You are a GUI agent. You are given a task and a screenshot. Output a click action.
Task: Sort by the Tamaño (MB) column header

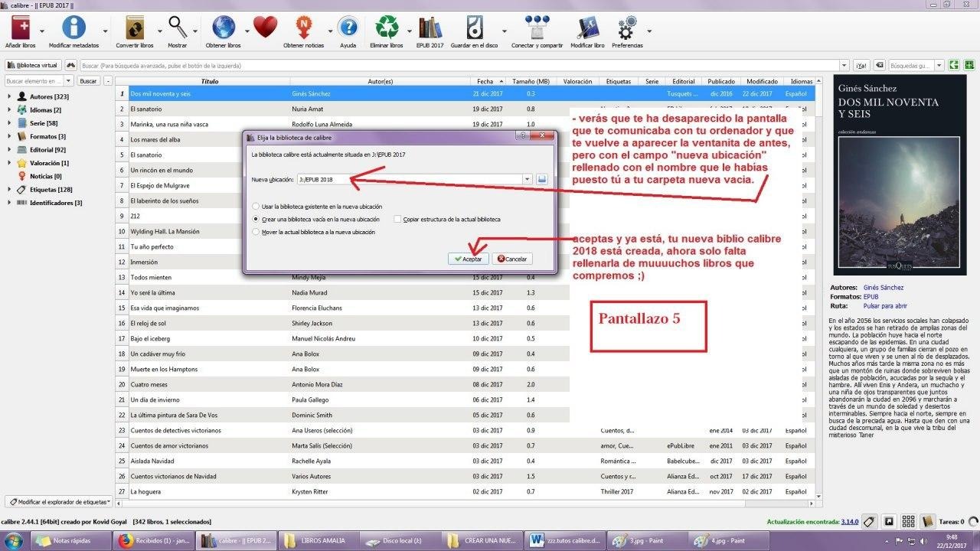[x=531, y=81]
